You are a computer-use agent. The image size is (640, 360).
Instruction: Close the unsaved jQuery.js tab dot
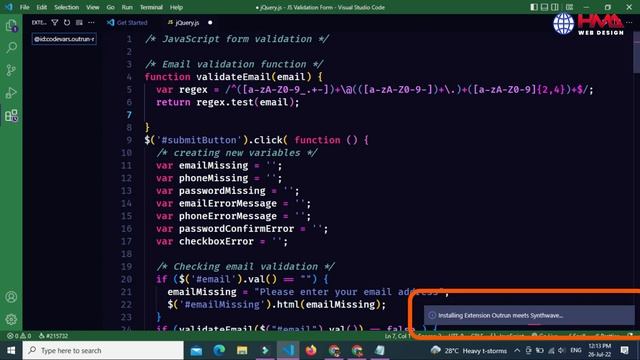210,22
